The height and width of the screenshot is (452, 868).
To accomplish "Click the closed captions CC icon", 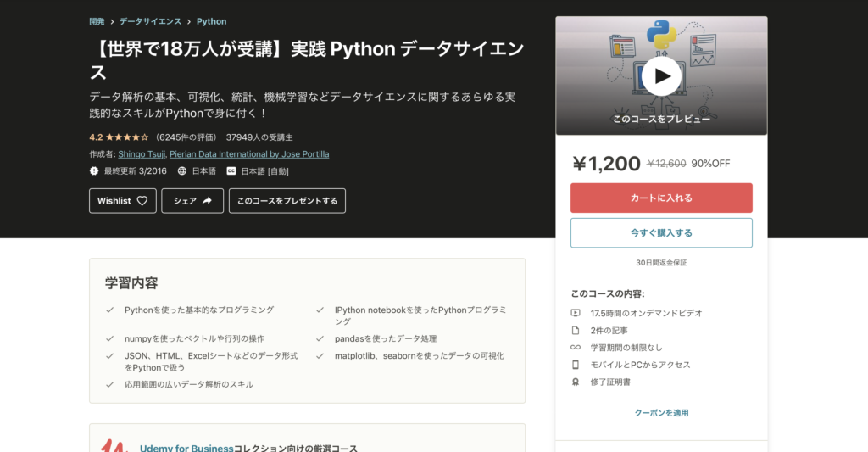I will [x=231, y=170].
